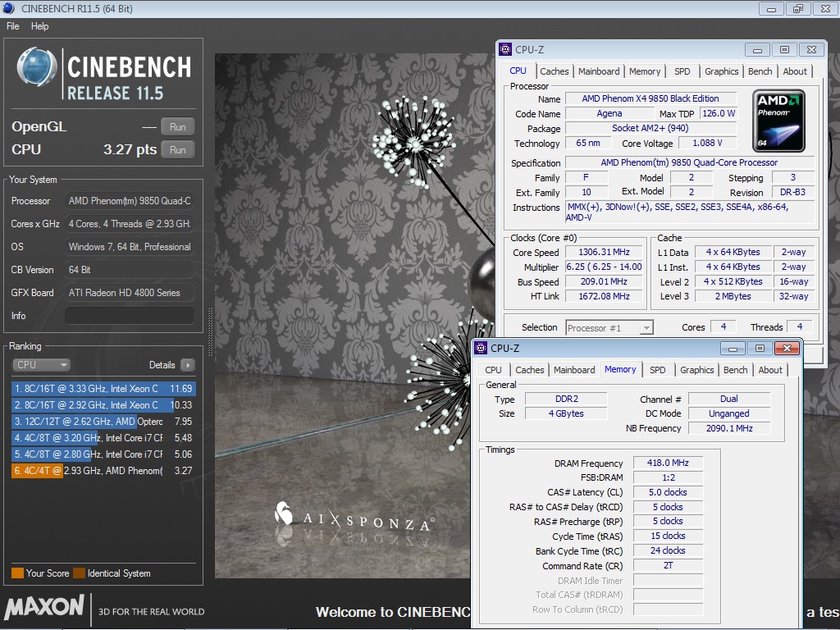Screen dimensions: 840x630
Task: Click the Details label in Ranking panel
Action: coord(162,365)
